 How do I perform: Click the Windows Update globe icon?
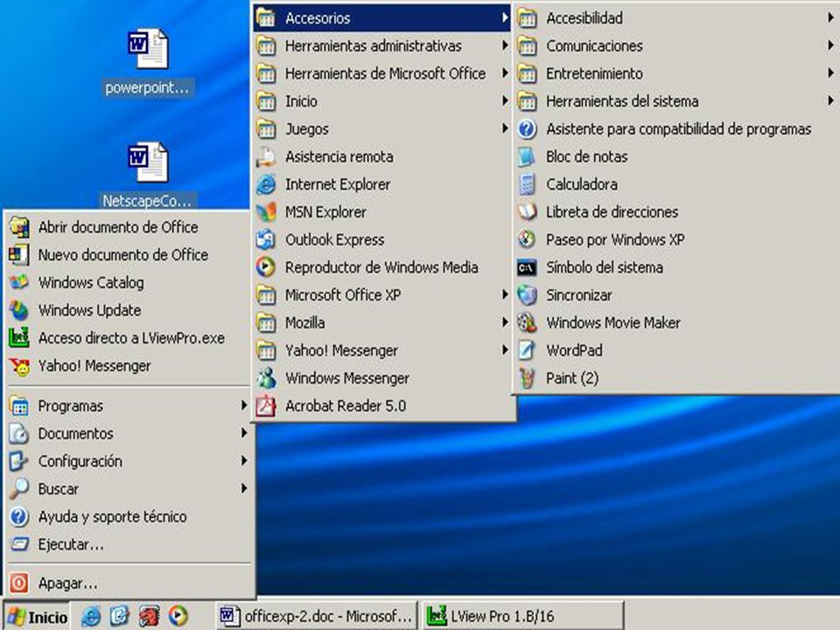tap(19, 310)
